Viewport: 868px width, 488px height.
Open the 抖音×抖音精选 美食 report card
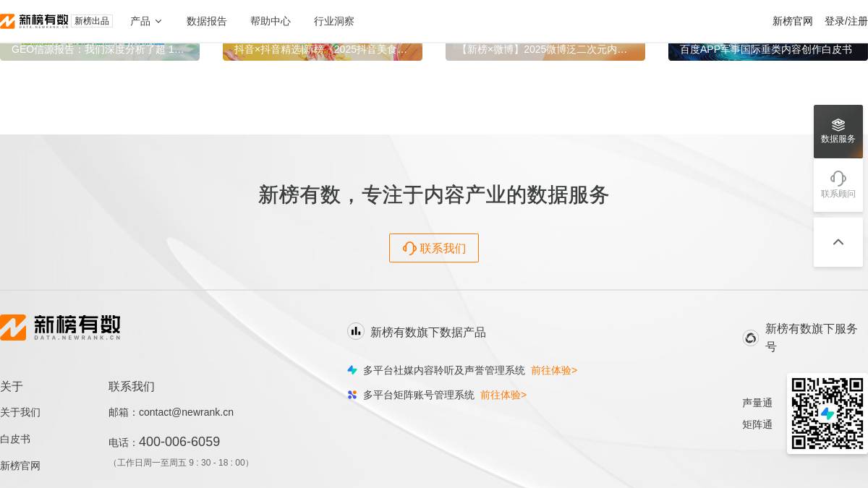(323, 51)
